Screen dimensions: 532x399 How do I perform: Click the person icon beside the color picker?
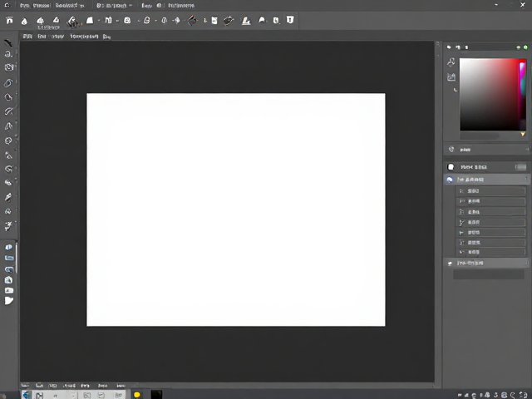point(451,62)
